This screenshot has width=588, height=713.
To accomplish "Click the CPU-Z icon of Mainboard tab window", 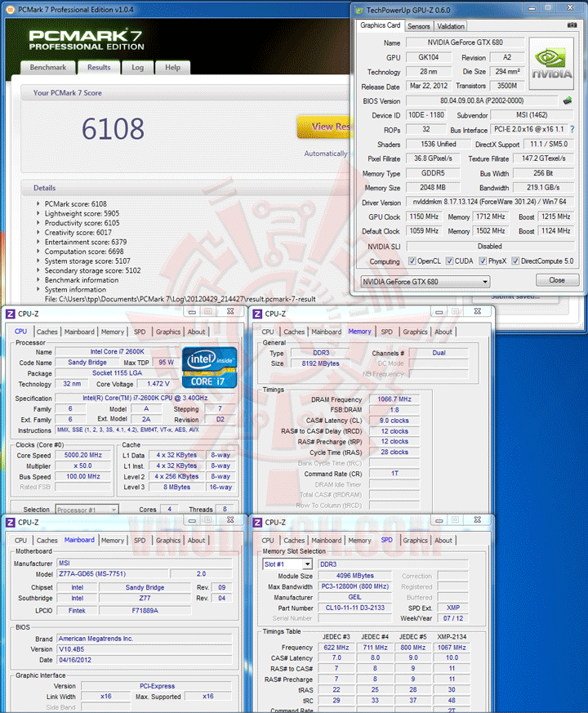I will [x=10, y=523].
